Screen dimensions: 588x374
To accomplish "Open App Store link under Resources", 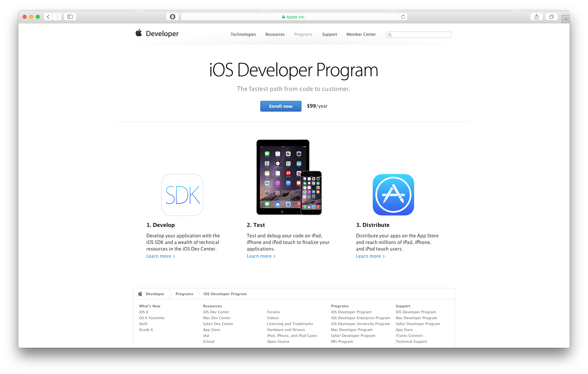I will pyautogui.click(x=212, y=330).
